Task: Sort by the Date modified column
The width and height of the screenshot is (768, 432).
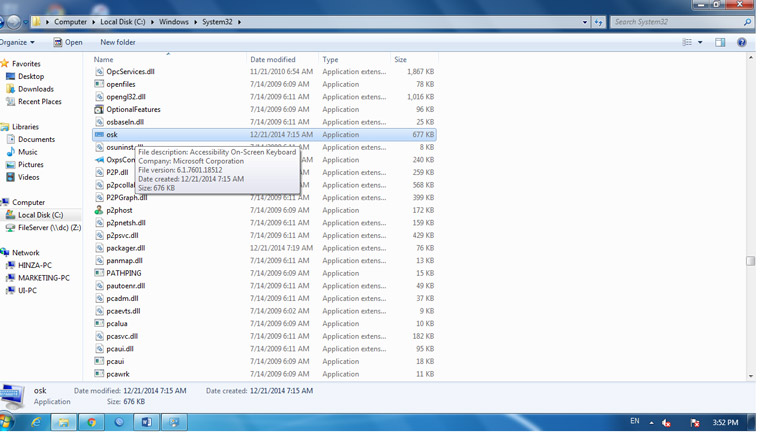Action: click(x=272, y=60)
